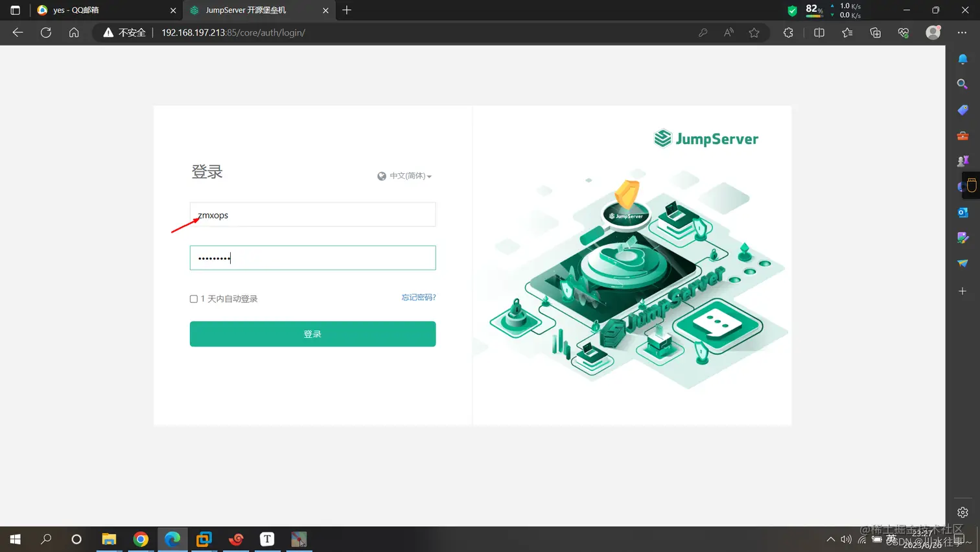Open the volume control in the tray
Screen dimensions: 980x552
point(846,539)
